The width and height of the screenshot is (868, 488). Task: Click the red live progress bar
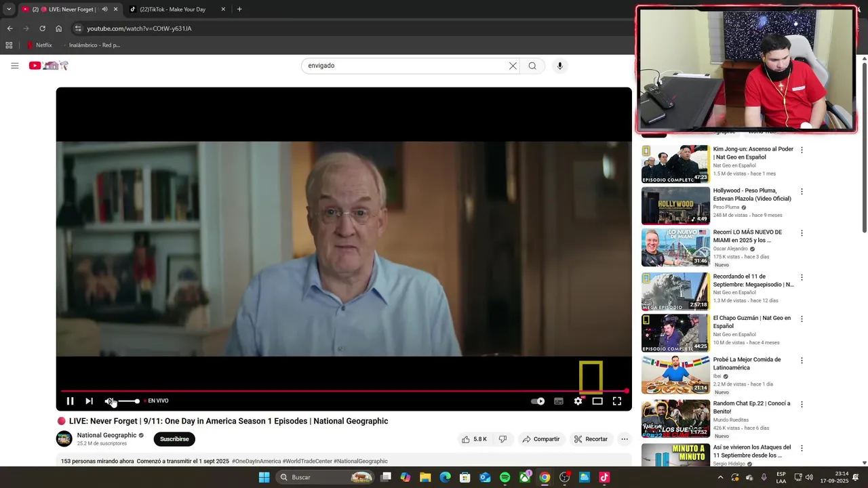tap(344, 391)
